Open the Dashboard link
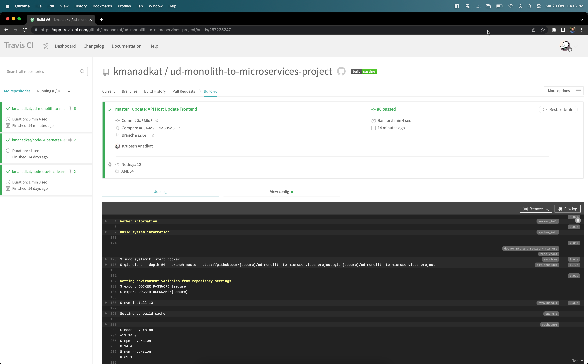This screenshot has height=364, width=588. pos(65,46)
